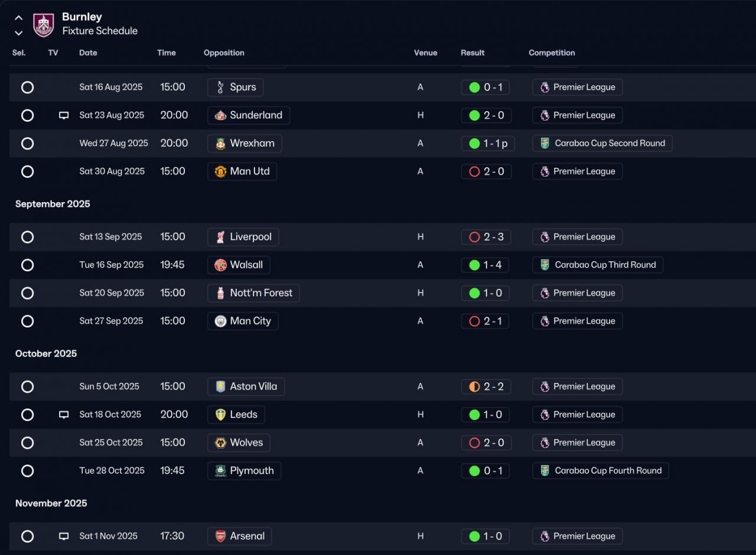Open the Man City opposition button

tap(243, 321)
